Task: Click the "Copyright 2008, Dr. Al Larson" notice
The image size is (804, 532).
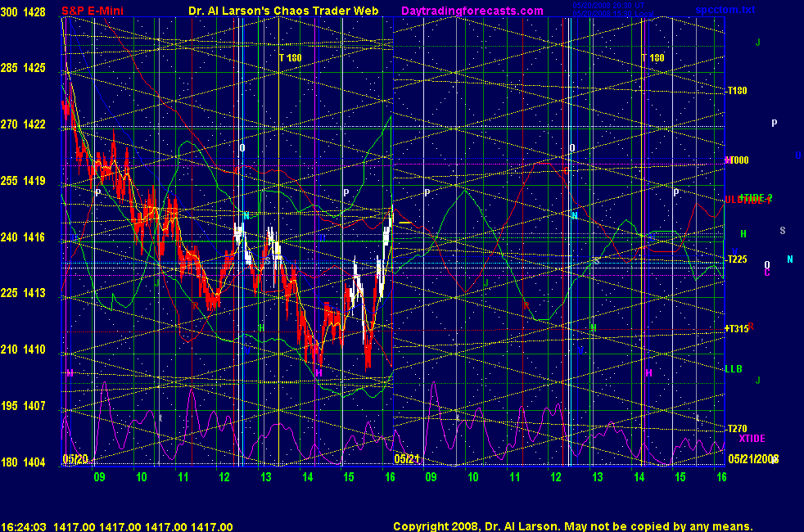Action: pyautogui.click(x=477, y=526)
